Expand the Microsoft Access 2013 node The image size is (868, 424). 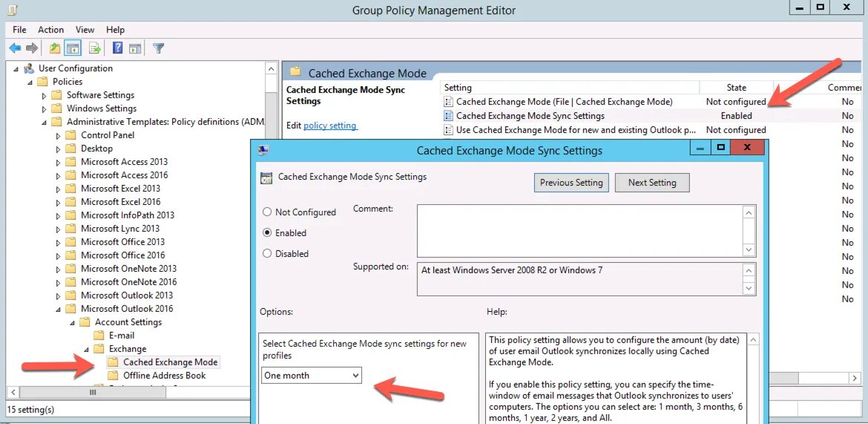tap(58, 162)
